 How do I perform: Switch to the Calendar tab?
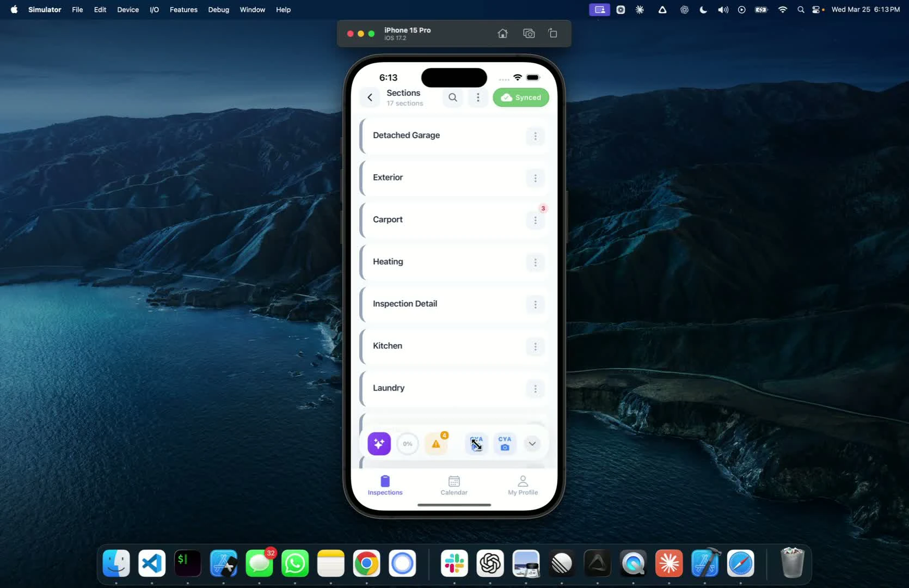[454, 485]
